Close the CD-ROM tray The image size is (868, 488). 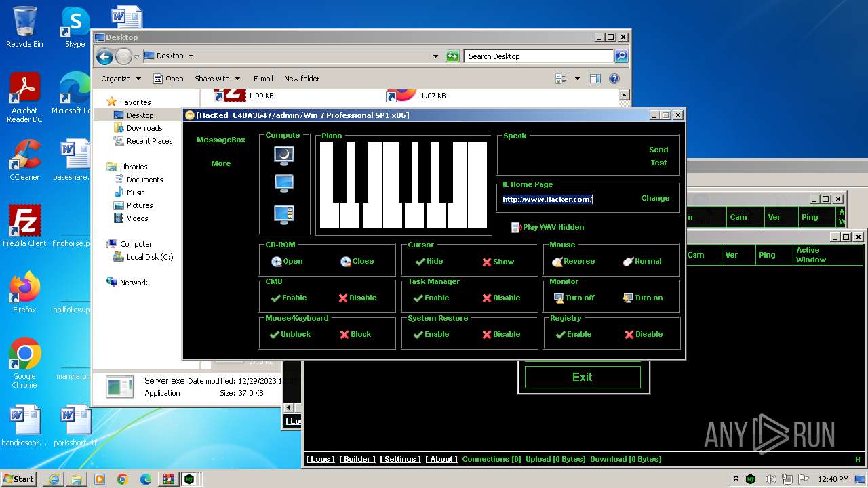pos(357,261)
